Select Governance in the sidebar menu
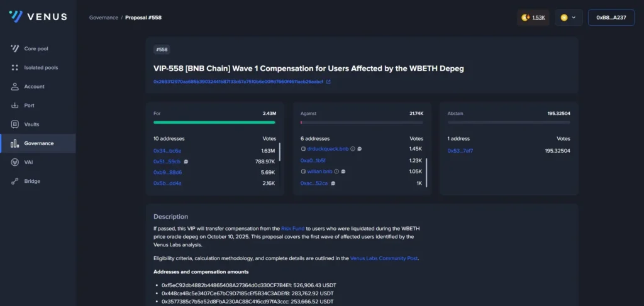 tap(38, 143)
